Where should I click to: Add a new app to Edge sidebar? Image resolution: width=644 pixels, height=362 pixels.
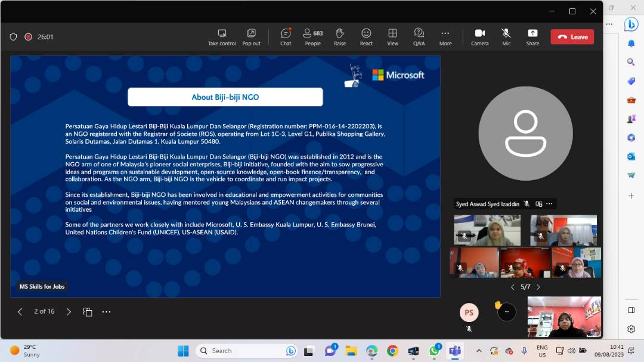coord(631,196)
